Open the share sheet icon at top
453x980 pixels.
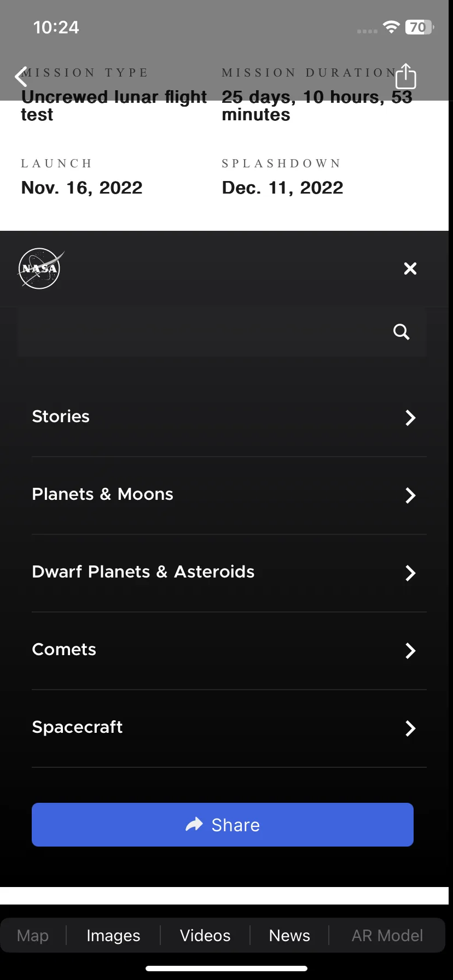click(x=405, y=75)
